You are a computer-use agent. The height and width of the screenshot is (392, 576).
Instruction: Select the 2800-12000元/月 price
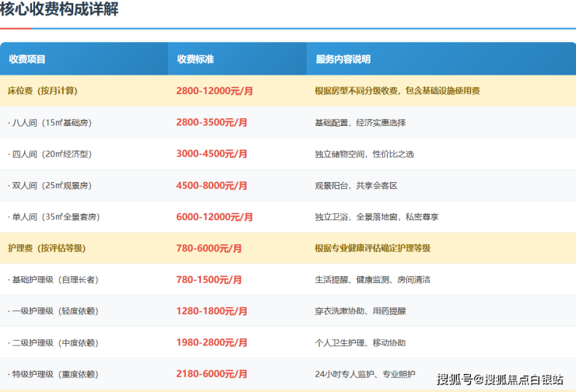point(214,91)
